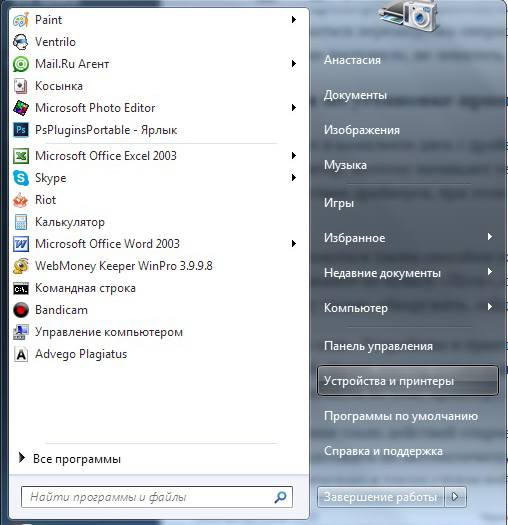Launch WebMoney Keeper WinPro 3.9.9.8 by name
The width and height of the screenshot is (508, 525).
pyautogui.click(x=124, y=266)
